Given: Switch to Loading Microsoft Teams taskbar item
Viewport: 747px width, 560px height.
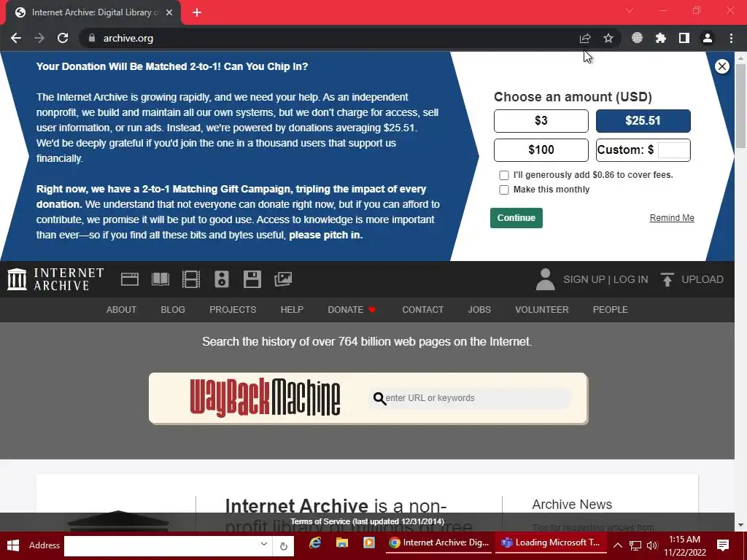Looking at the screenshot, I should [551, 542].
